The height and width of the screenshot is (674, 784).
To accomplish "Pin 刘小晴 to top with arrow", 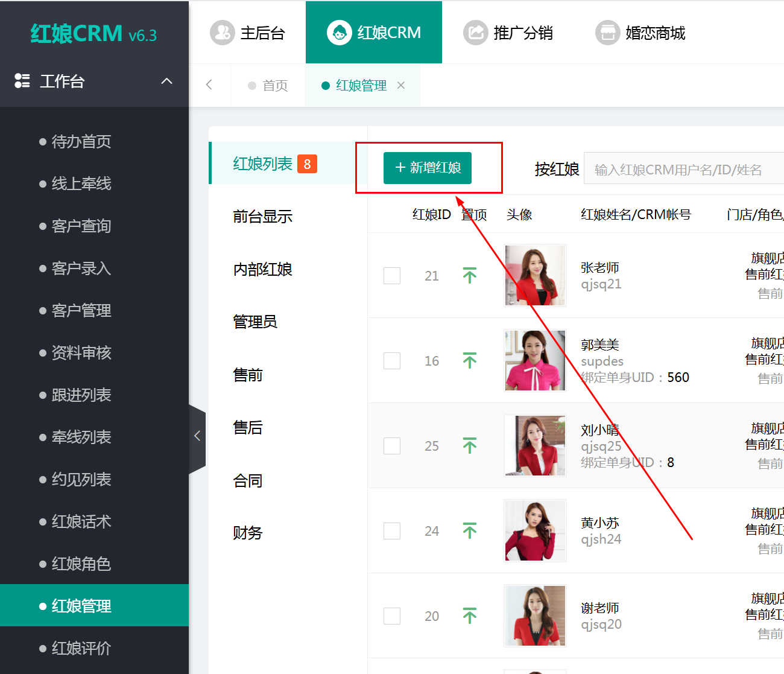I will click(x=470, y=446).
